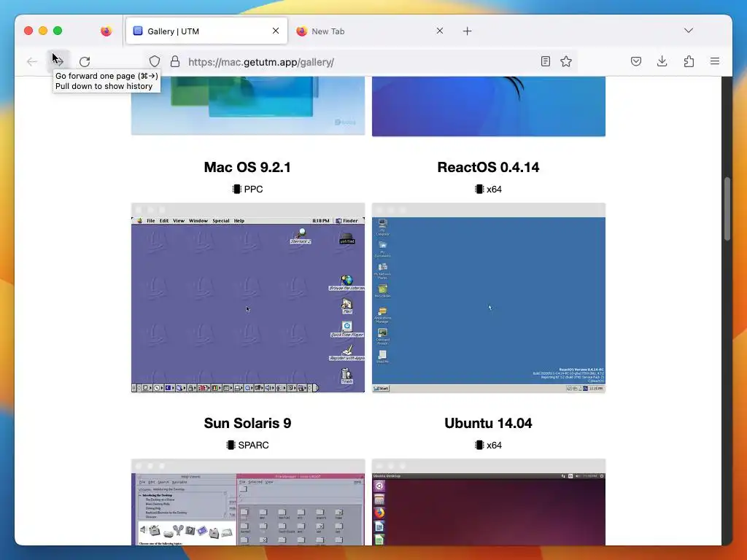This screenshot has height=560, width=747.
Task: Open the Firefox hamburger application menu
Action: [715, 61]
